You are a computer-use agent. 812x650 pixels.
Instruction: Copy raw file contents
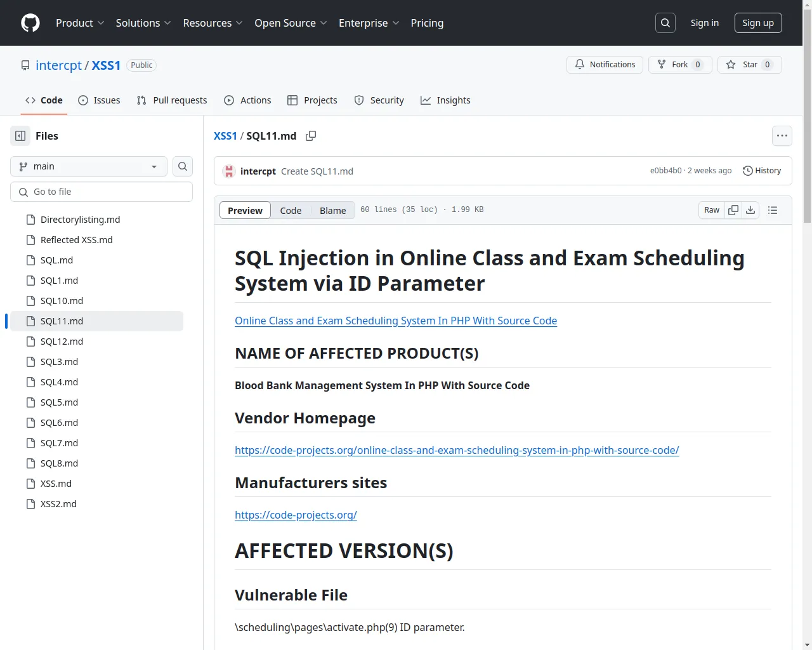[x=733, y=210]
